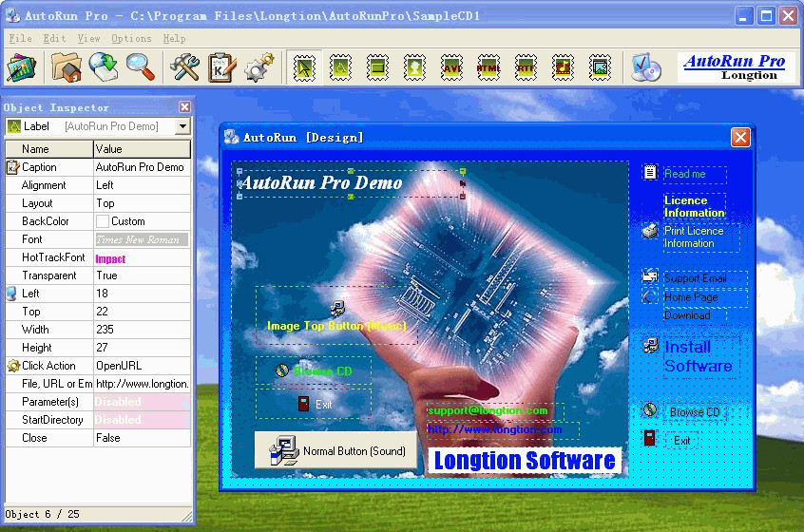This screenshot has height=532, width=804.
Task: Open the Help menu
Action: [x=174, y=38]
